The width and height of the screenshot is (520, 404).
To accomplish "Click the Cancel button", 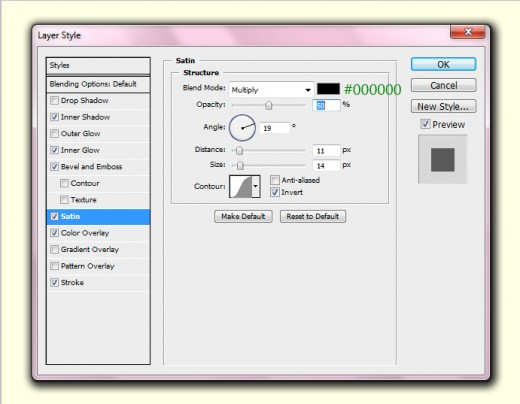I will (x=443, y=85).
